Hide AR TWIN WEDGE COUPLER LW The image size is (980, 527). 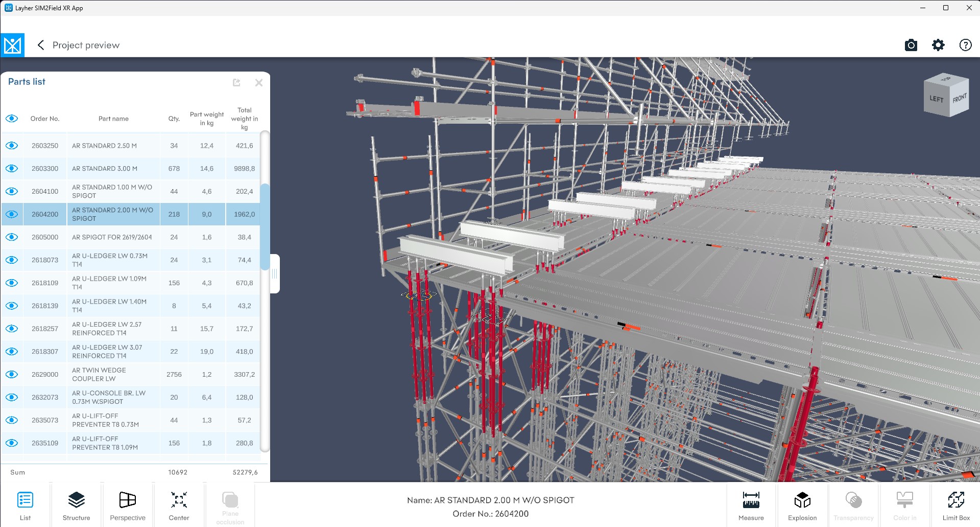pos(12,374)
